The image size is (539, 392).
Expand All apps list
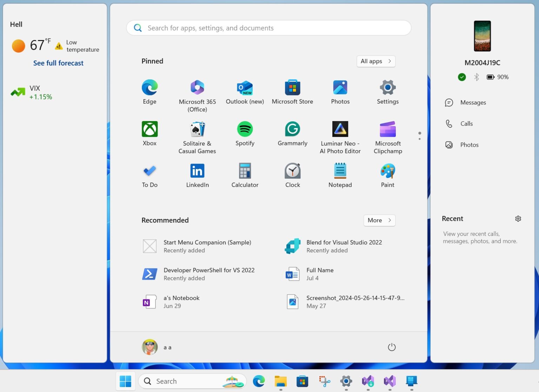point(375,61)
